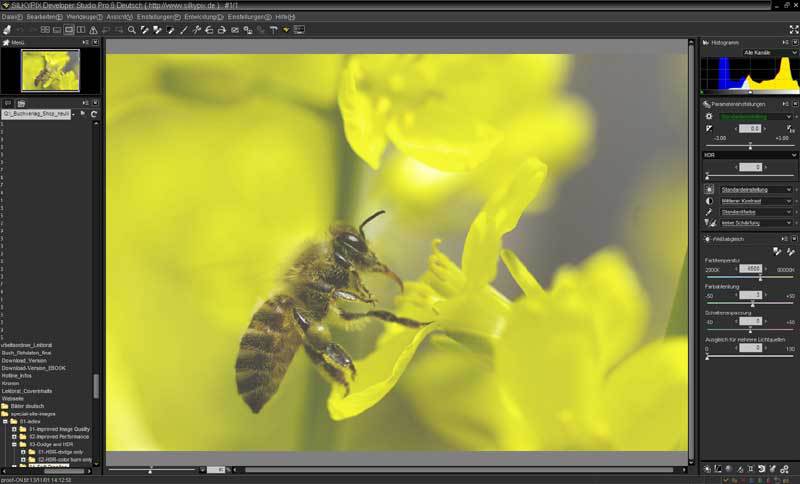Click the HDR amount slider
The width and height of the screenshot is (800, 484).
coord(750,176)
